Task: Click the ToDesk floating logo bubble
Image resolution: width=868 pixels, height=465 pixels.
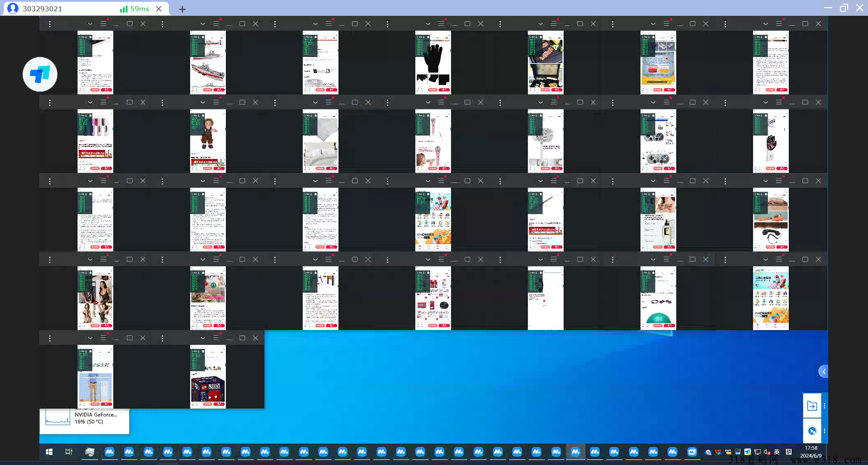Action: pos(40,75)
